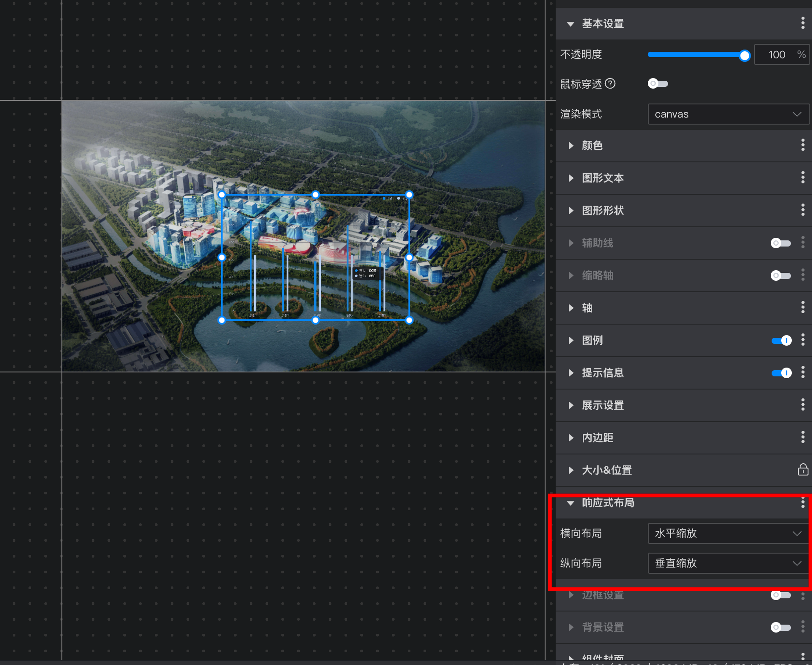Image resolution: width=812 pixels, height=665 pixels.
Task: Enable the 辅助线 toggle switch
Action: [780, 243]
